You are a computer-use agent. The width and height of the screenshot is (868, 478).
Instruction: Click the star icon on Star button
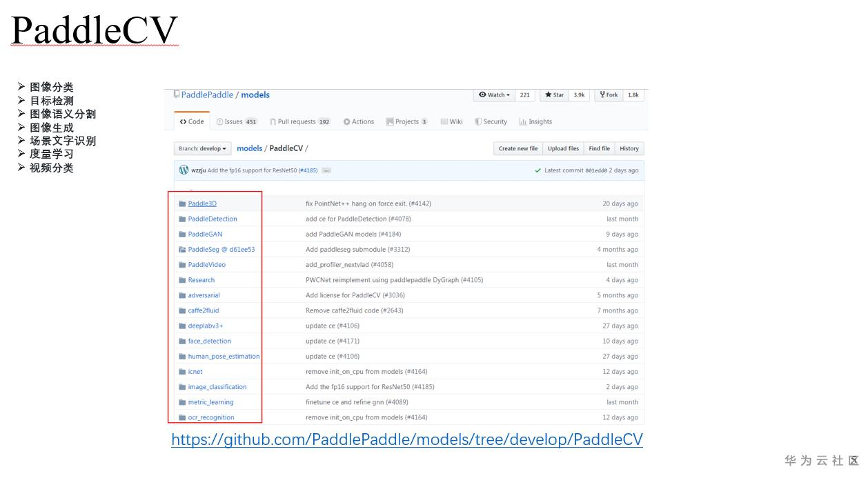point(548,95)
